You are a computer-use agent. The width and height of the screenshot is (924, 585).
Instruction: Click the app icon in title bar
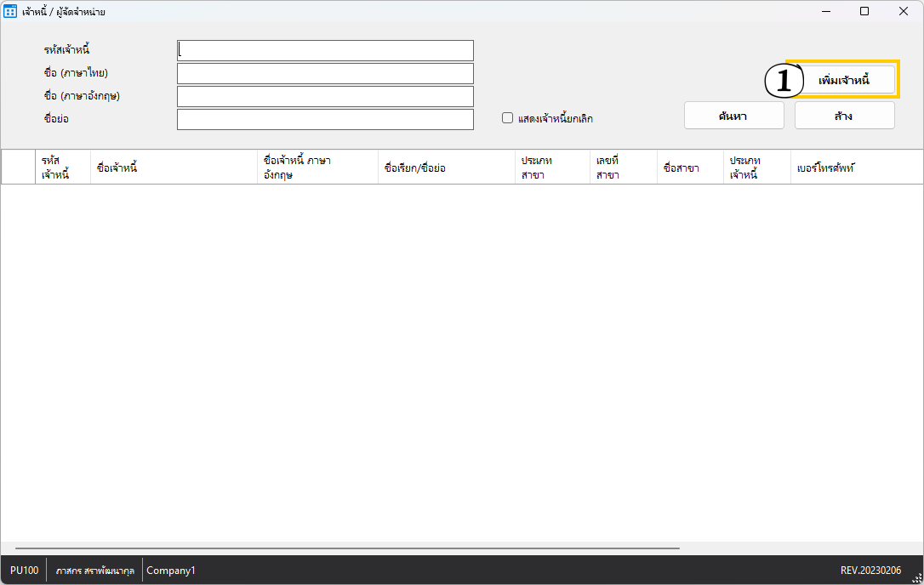pos(11,12)
